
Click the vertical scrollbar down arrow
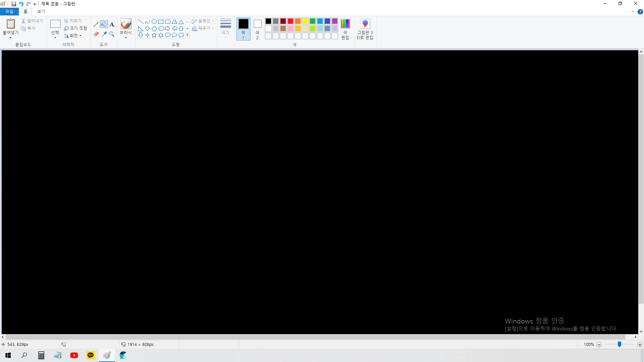[641, 331]
